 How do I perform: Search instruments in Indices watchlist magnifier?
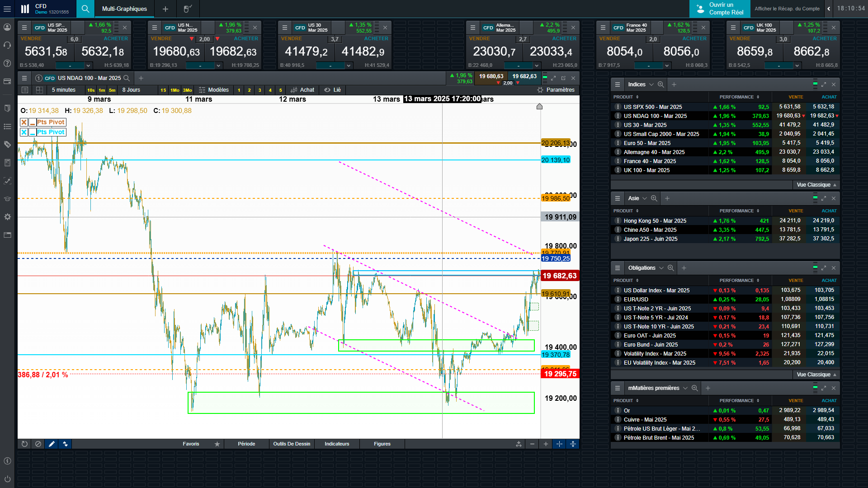click(x=661, y=84)
